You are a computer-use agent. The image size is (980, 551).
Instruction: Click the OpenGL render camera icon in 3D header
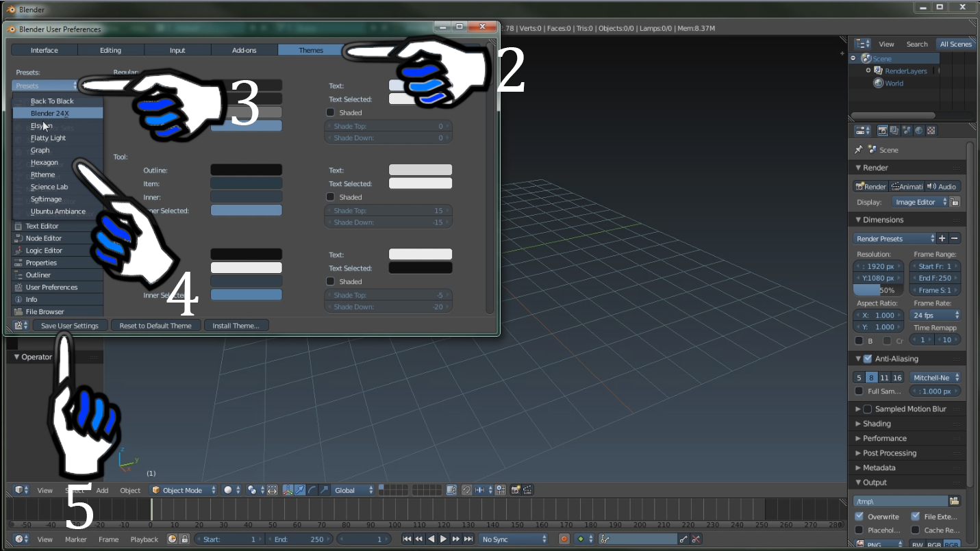coord(516,490)
